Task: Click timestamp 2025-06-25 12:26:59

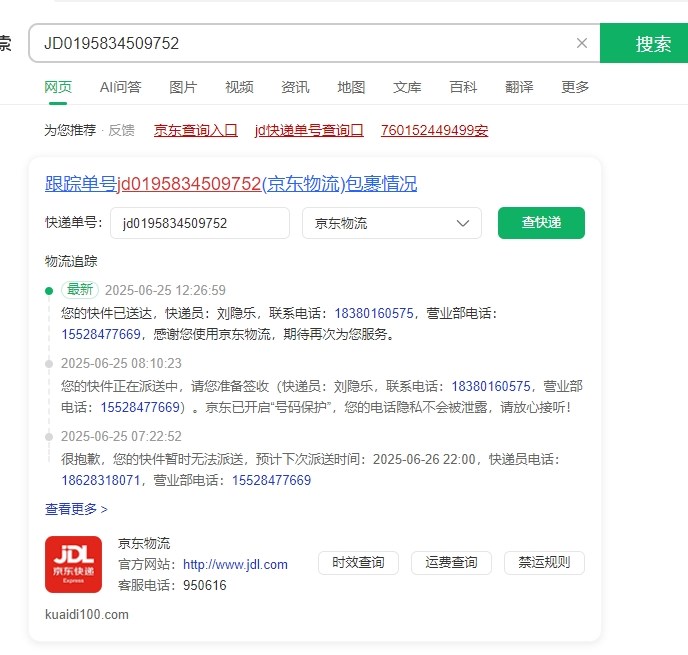Action: pos(165,290)
